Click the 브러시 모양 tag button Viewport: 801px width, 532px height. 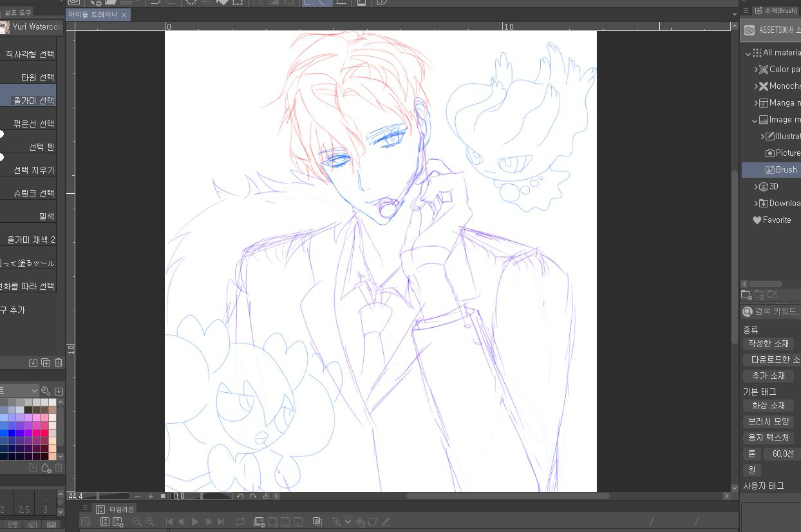click(769, 422)
